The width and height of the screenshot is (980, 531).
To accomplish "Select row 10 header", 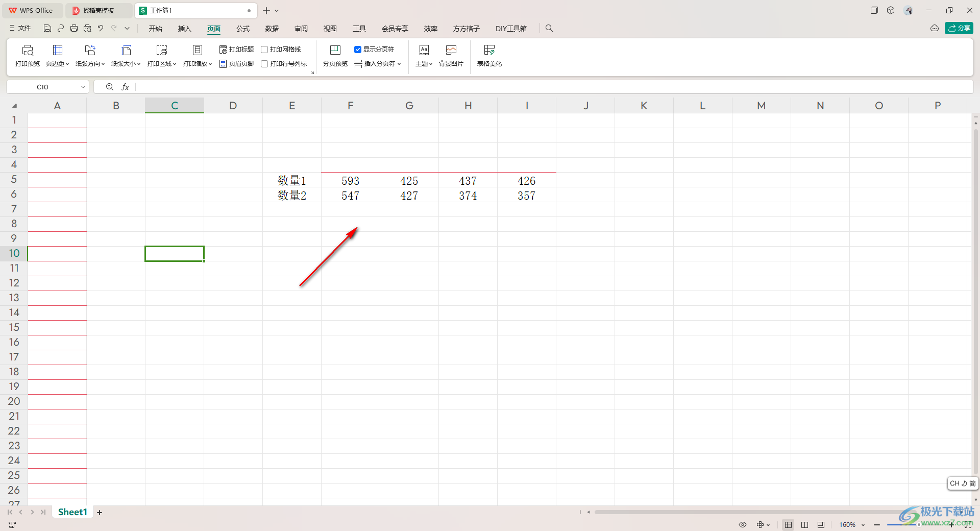I will pyautogui.click(x=14, y=253).
